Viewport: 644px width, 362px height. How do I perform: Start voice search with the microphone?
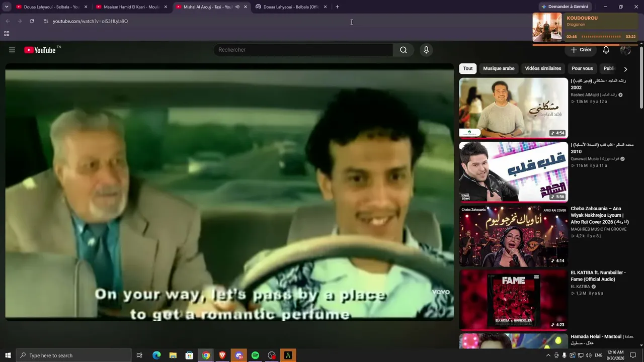(426, 50)
